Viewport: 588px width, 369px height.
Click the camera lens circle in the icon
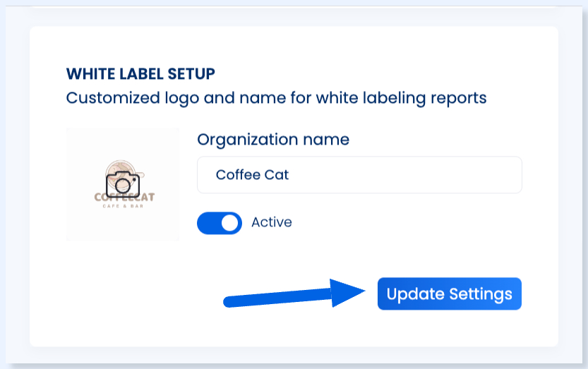pos(122,186)
